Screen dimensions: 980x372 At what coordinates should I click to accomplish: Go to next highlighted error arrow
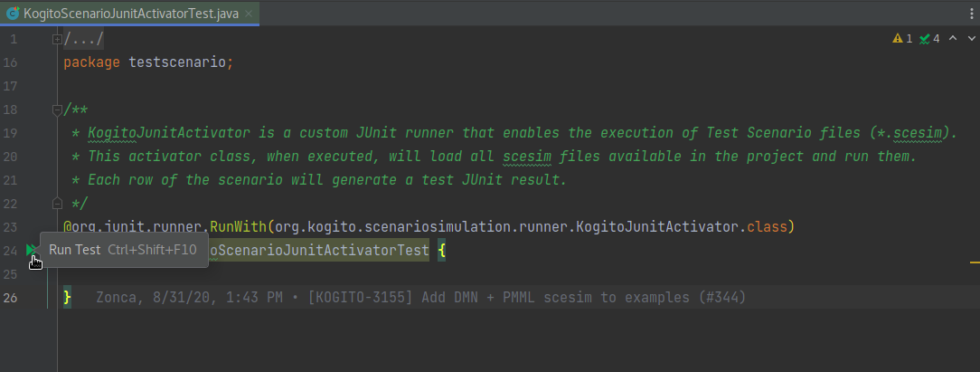point(971,38)
